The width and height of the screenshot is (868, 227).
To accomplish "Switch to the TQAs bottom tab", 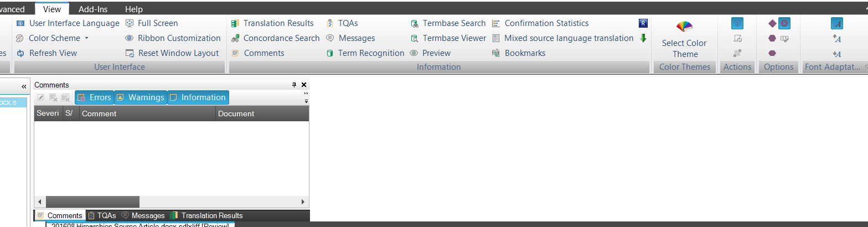I will coord(102,215).
